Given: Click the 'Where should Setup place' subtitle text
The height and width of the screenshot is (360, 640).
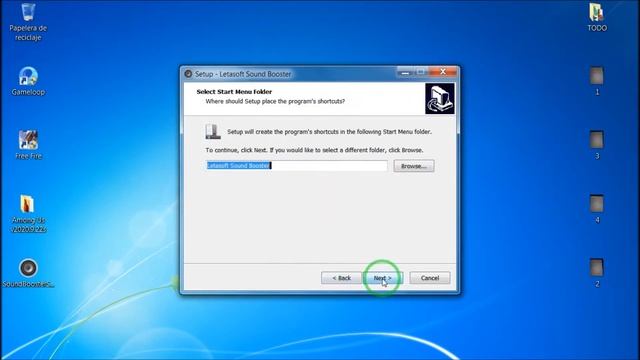Looking at the screenshot, I should (x=275, y=101).
